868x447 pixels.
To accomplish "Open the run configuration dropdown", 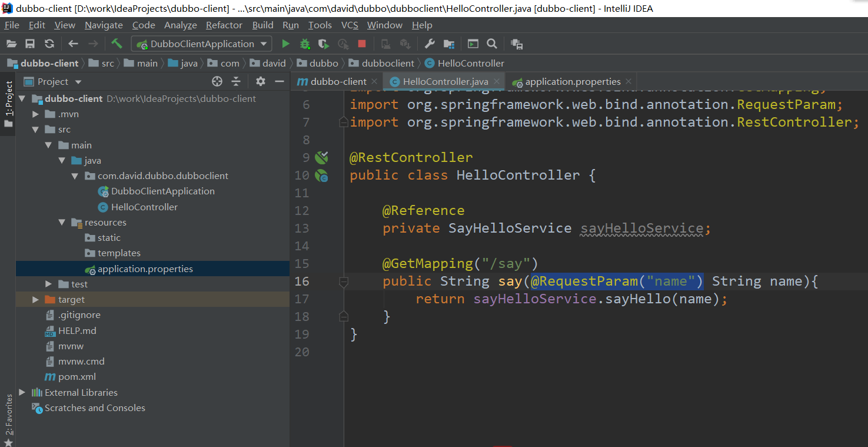I will point(264,44).
